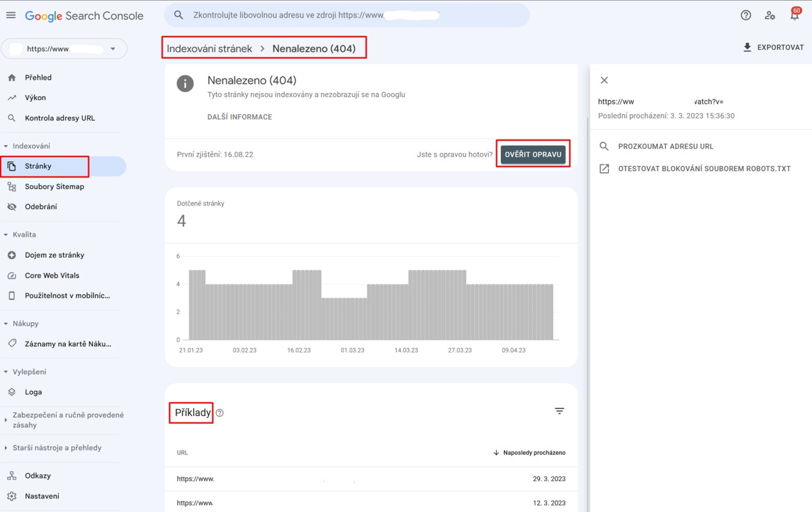This screenshot has height=512, width=812.
Task: Collapse the Vylepšení section
Action: 6,372
